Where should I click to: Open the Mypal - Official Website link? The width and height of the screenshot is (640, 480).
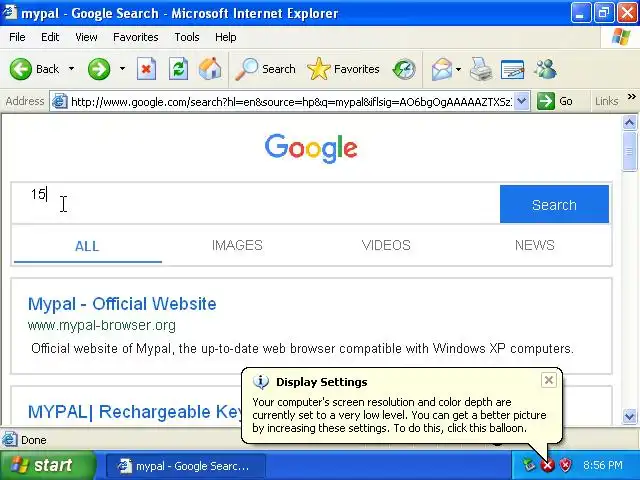(x=122, y=304)
